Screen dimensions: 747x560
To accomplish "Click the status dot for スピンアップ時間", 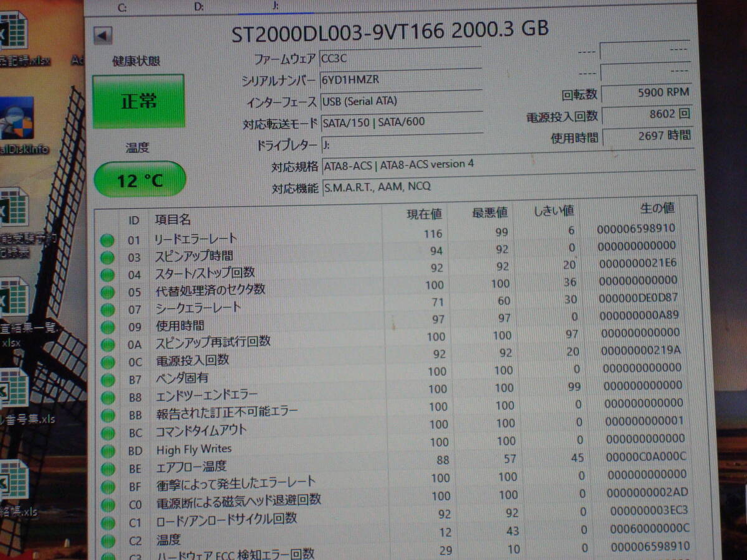I will pos(108,258).
